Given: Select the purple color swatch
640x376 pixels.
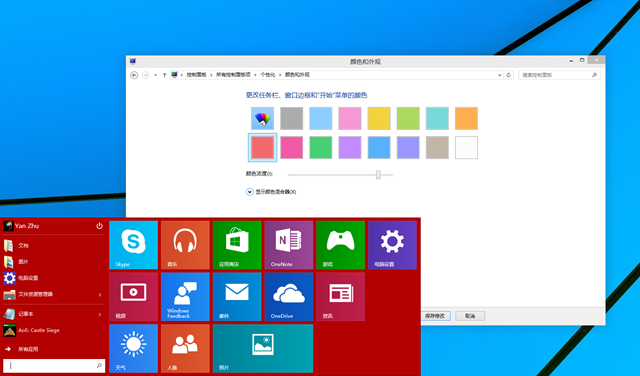Looking at the screenshot, I should click(350, 147).
